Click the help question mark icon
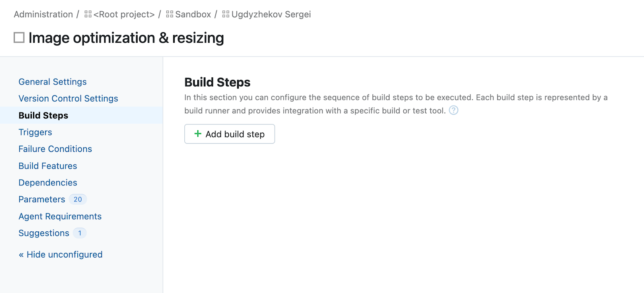The width and height of the screenshot is (644, 293). coord(453,110)
